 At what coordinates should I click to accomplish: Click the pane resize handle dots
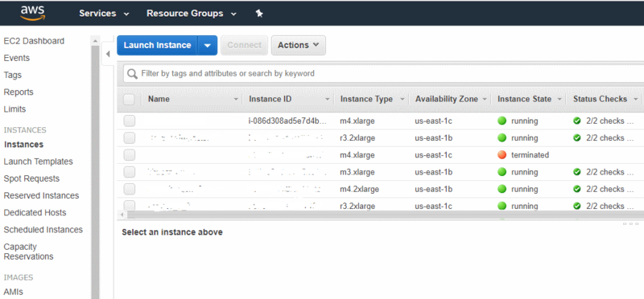click(630, 224)
